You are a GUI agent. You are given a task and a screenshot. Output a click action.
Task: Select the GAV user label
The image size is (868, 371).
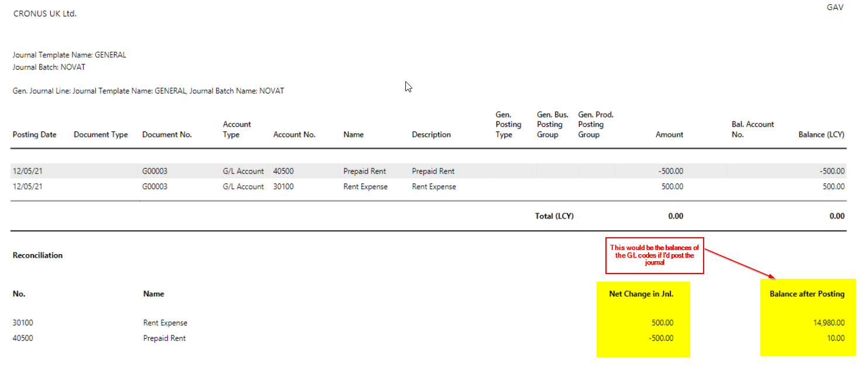coord(835,7)
